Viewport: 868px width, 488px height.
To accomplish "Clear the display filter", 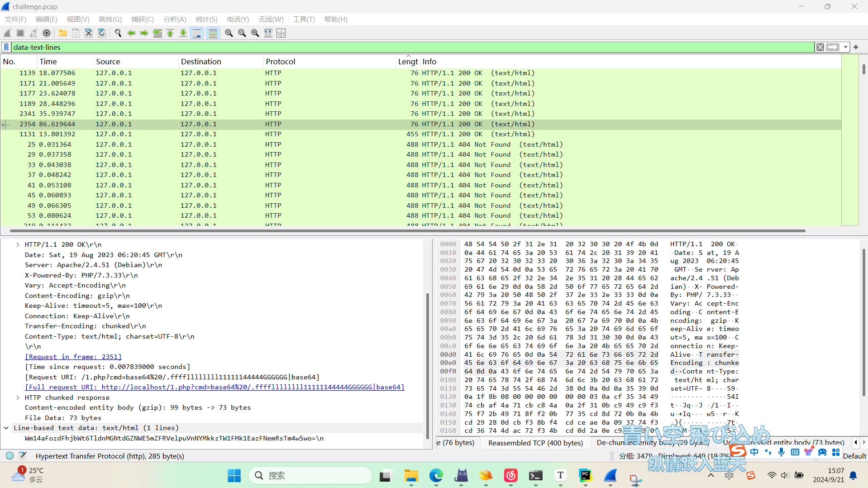I will [x=820, y=47].
